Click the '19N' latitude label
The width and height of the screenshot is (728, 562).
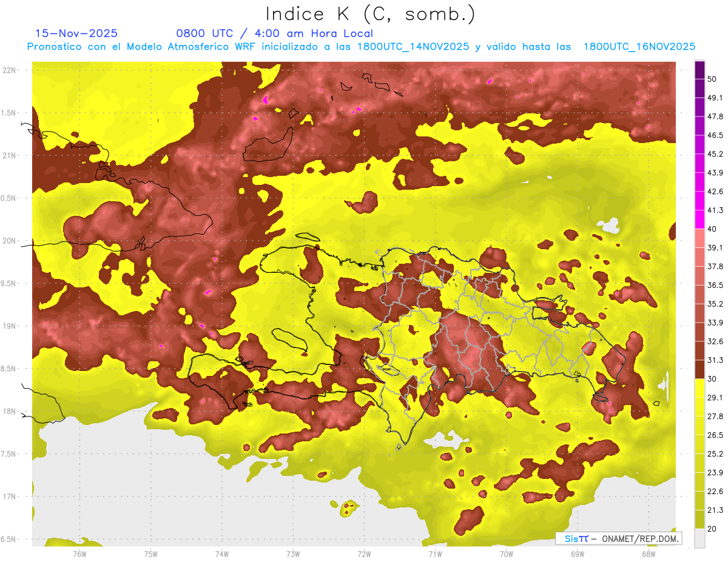click(10, 326)
